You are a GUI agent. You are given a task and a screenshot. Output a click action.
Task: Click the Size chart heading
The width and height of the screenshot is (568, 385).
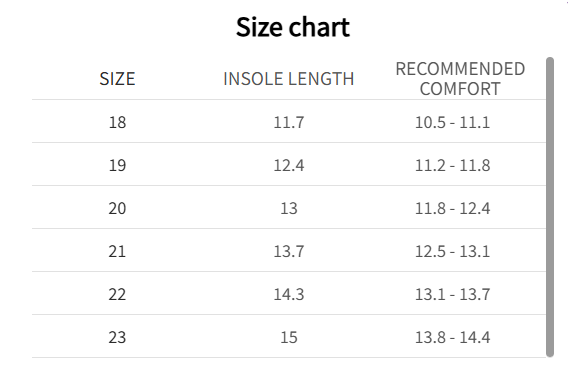[293, 27]
